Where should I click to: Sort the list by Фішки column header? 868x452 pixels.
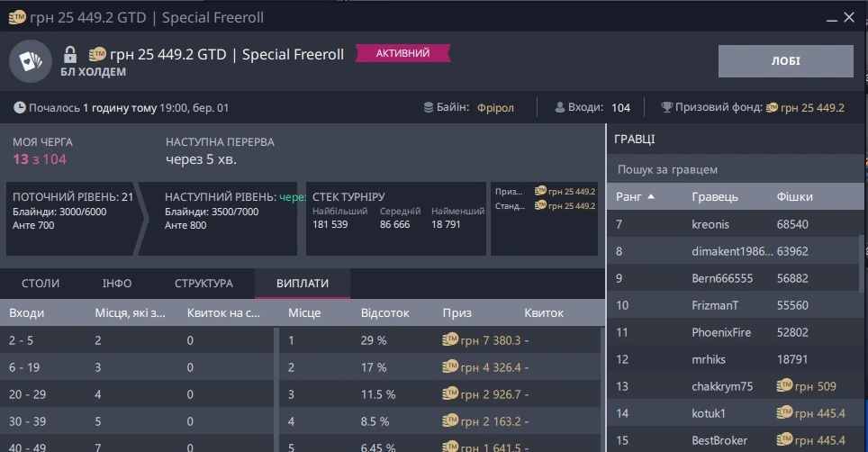tap(794, 196)
